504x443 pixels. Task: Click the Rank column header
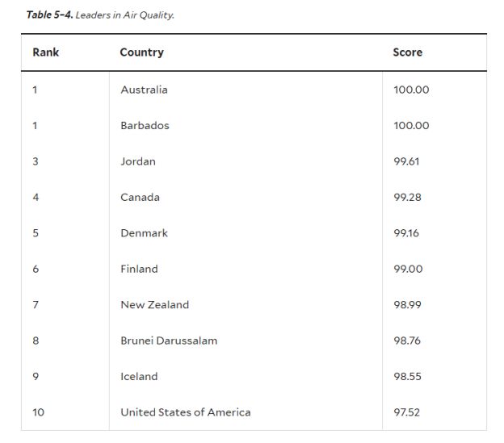46,52
